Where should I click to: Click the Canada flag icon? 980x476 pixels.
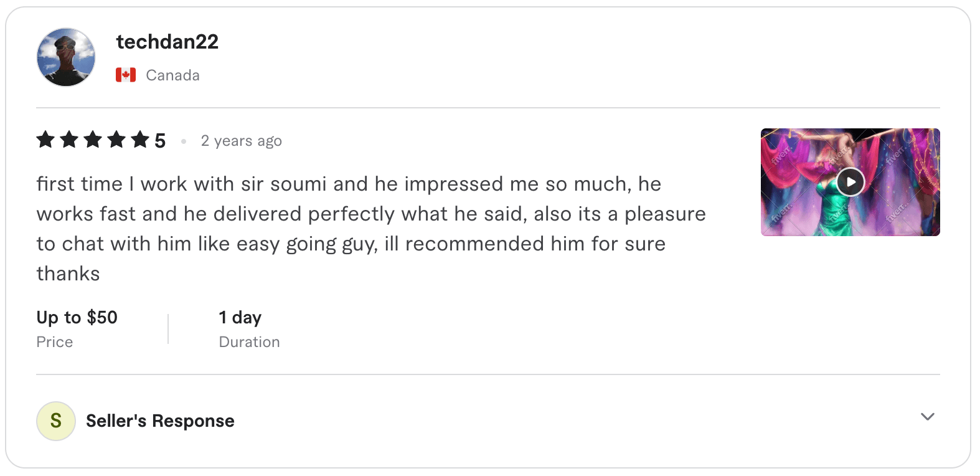tap(125, 74)
